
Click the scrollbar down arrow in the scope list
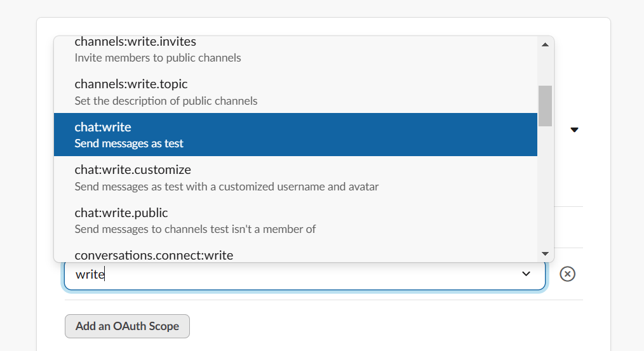tap(545, 253)
